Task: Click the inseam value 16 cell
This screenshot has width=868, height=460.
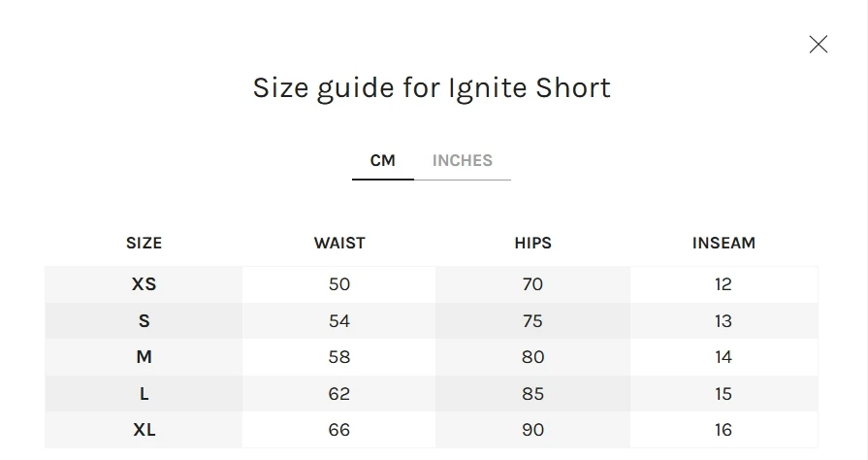Action: (x=723, y=430)
